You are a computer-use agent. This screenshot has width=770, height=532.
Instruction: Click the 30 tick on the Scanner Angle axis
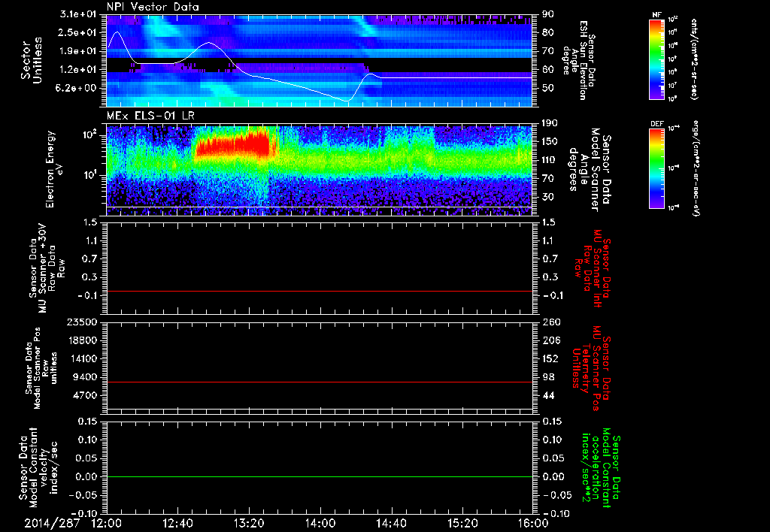548,197
